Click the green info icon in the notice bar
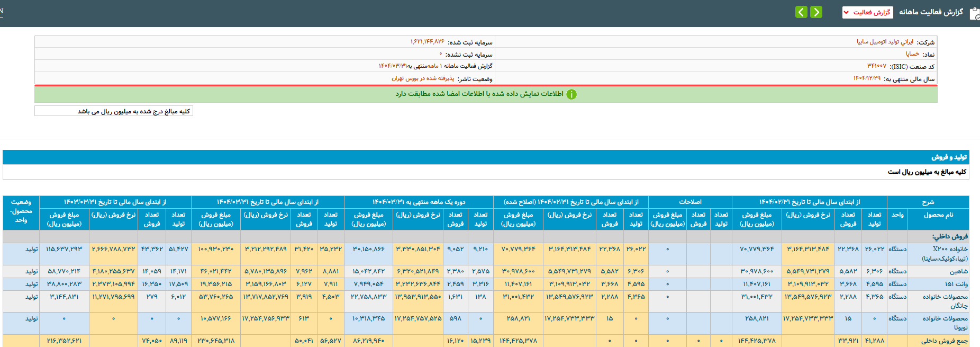This screenshot has height=347, width=980. coord(571,94)
